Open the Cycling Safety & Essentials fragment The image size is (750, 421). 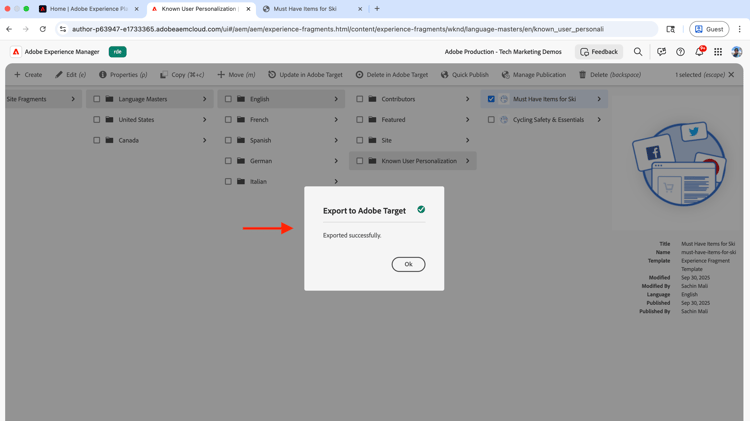click(544, 120)
